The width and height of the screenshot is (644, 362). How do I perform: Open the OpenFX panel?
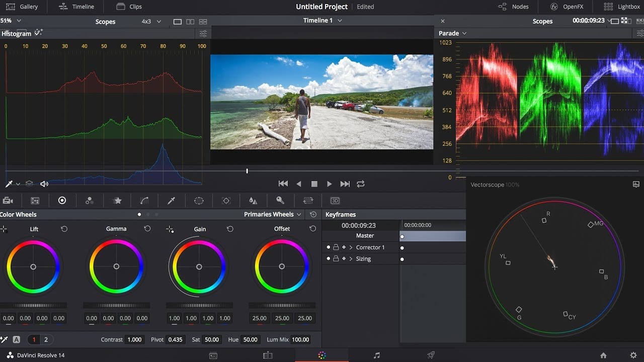pos(567,7)
